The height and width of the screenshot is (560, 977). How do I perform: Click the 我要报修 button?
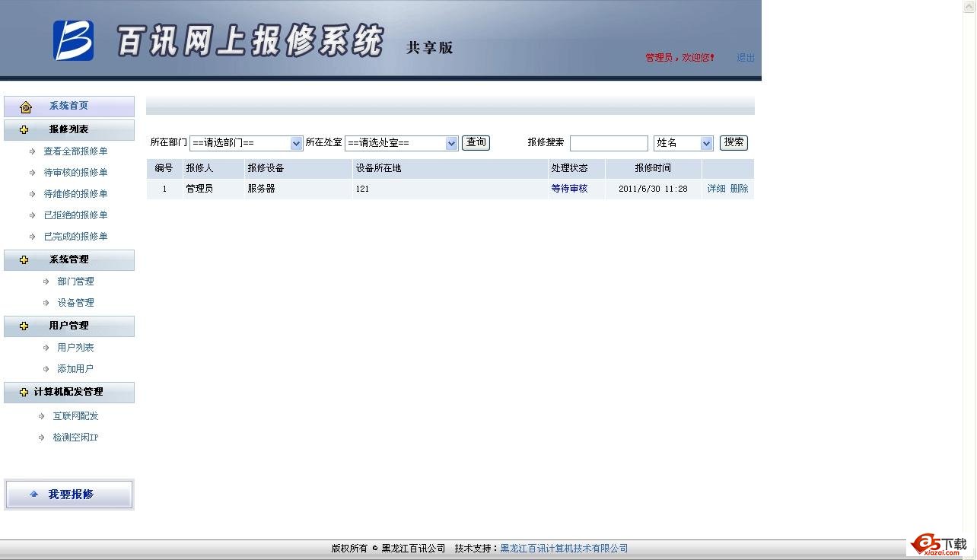coord(69,495)
